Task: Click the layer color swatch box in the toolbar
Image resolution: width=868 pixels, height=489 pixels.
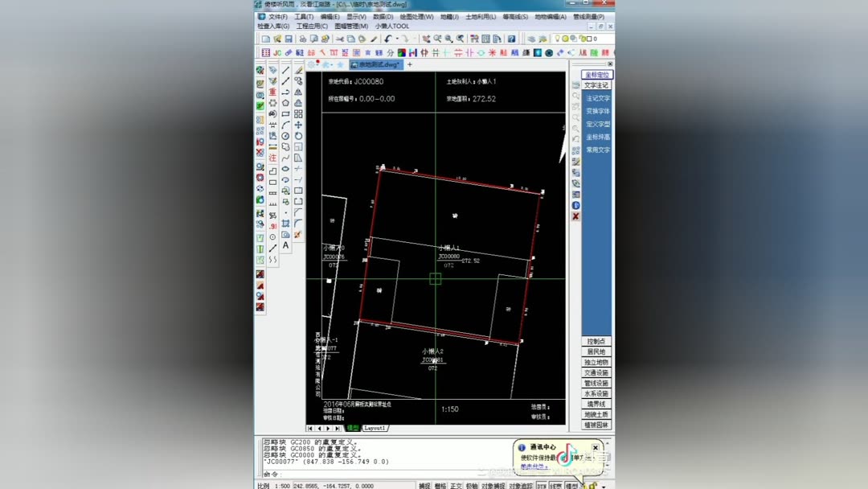Action: click(589, 39)
